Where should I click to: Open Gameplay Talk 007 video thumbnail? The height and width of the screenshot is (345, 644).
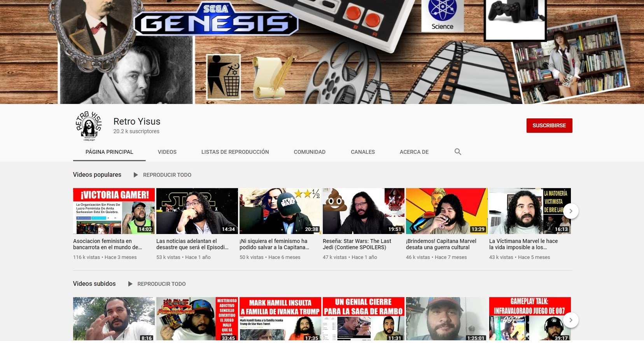[530, 319]
